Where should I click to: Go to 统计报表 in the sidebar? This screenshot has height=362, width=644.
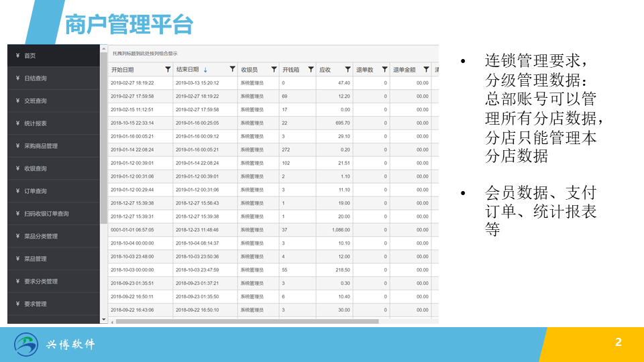pyautogui.click(x=54, y=123)
